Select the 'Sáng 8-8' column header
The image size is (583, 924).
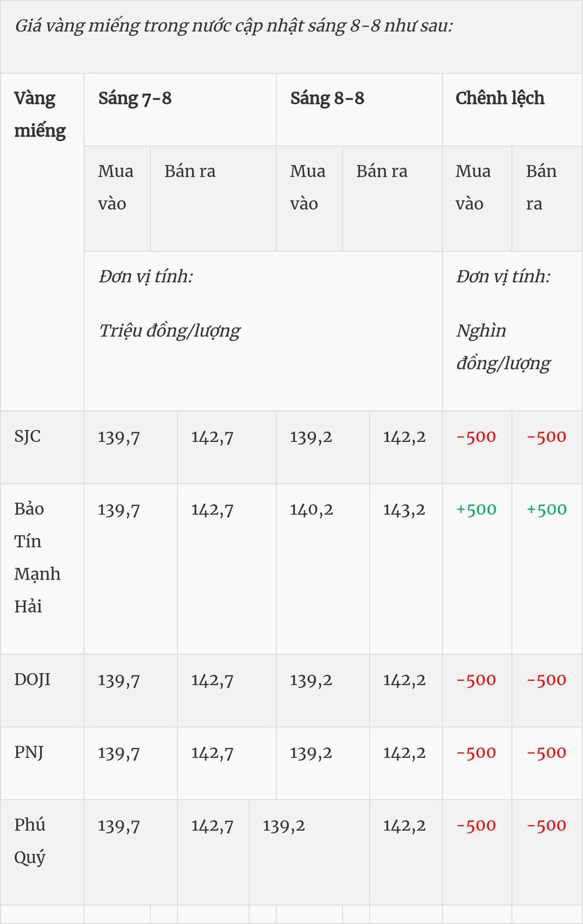pos(359,110)
